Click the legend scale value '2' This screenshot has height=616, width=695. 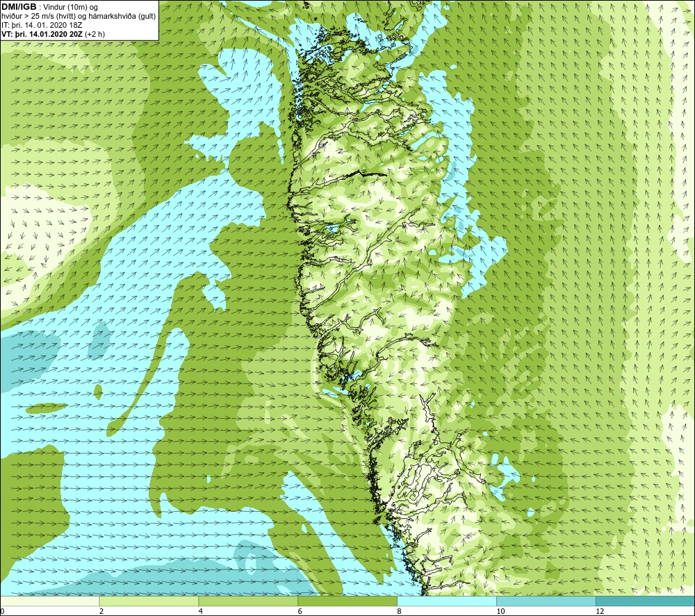[x=101, y=611]
